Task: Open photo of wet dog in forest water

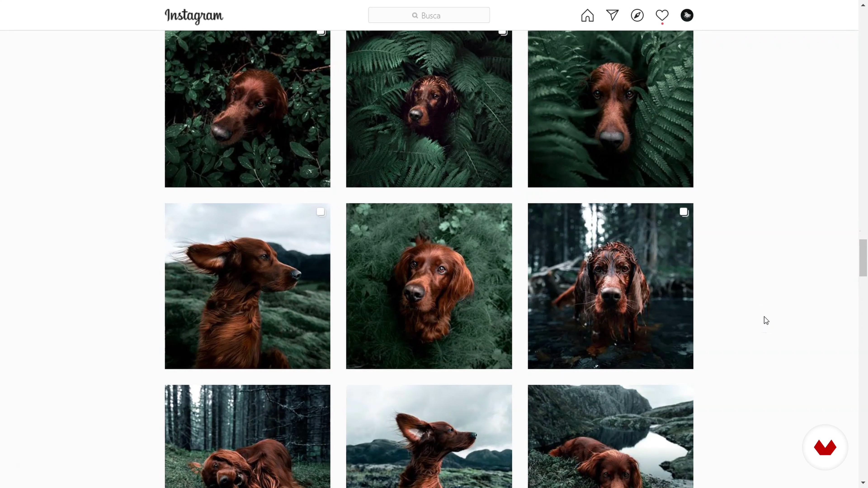Action: click(611, 286)
